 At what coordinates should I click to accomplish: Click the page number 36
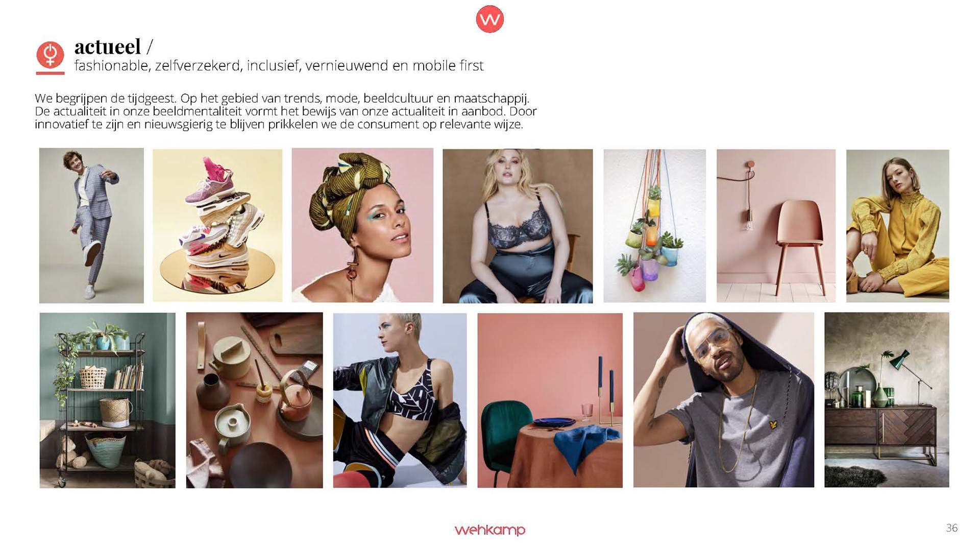coord(951,528)
